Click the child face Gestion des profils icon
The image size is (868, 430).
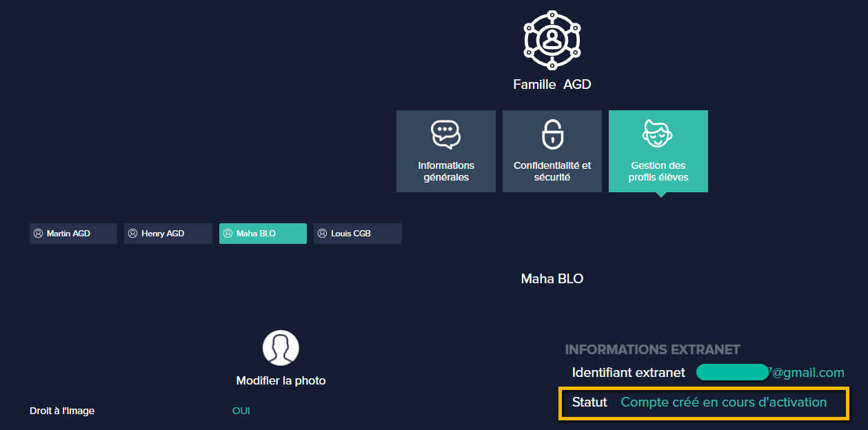(658, 133)
